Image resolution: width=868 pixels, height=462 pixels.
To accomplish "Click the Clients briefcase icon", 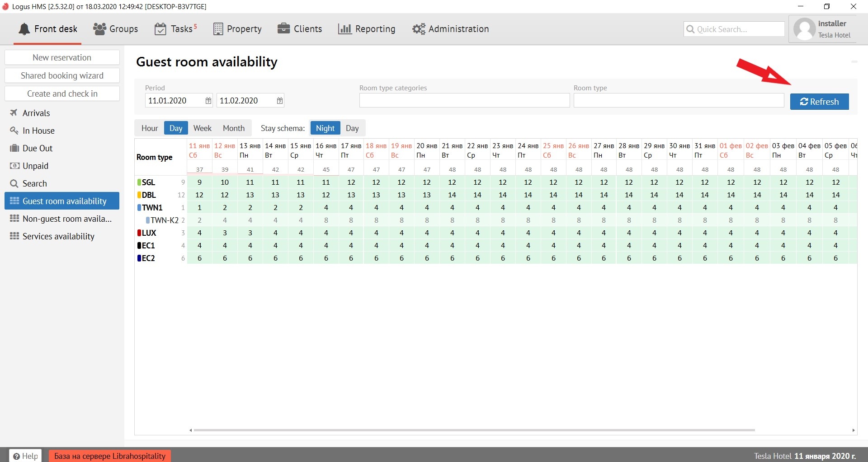I will [x=283, y=28].
